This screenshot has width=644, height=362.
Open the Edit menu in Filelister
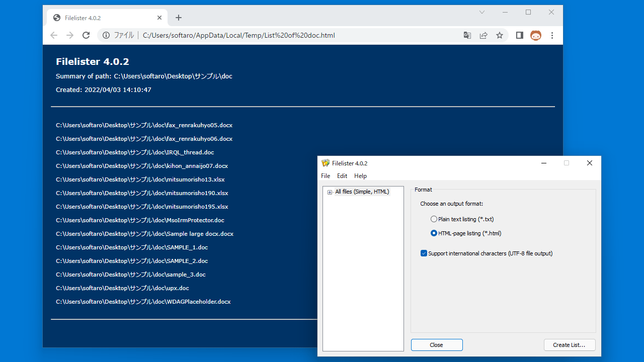(x=342, y=176)
